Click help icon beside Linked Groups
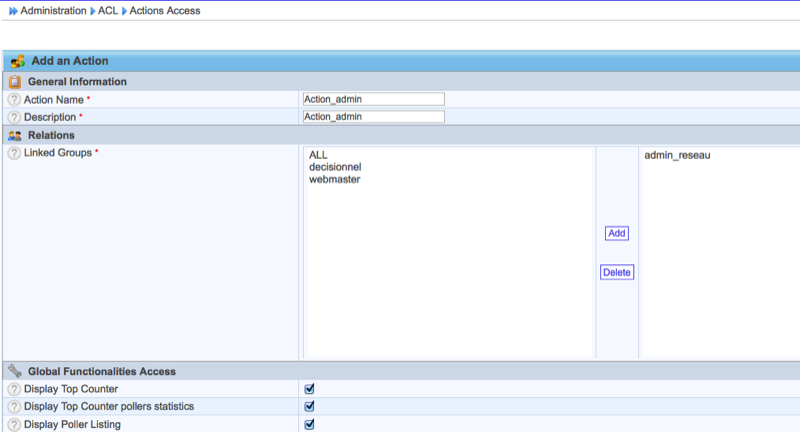This screenshot has height=432, width=800. tap(14, 153)
